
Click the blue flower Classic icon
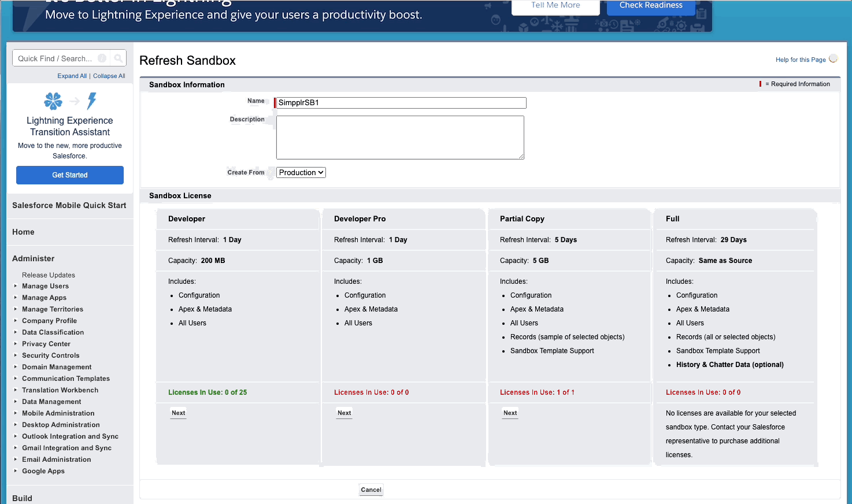point(53,101)
